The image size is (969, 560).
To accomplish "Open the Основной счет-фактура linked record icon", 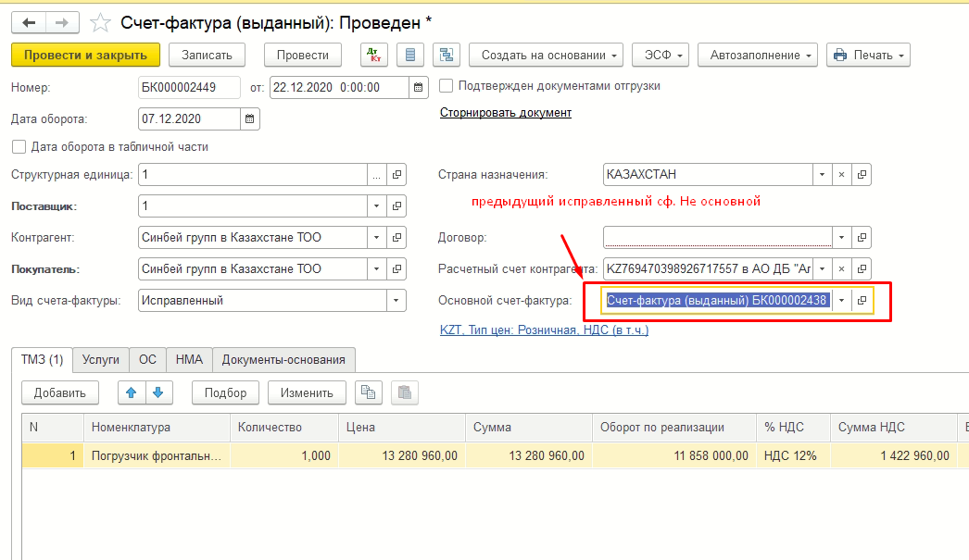I will tap(862, 301).
